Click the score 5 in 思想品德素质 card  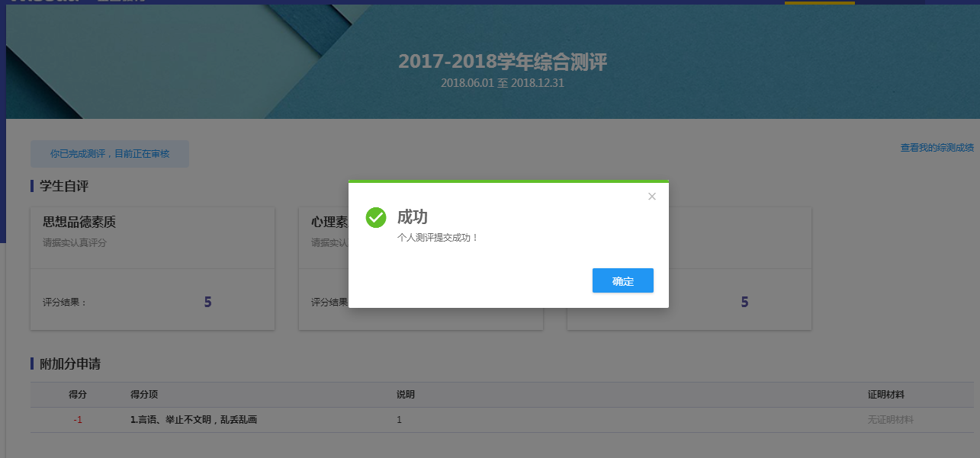click(207, 302)
